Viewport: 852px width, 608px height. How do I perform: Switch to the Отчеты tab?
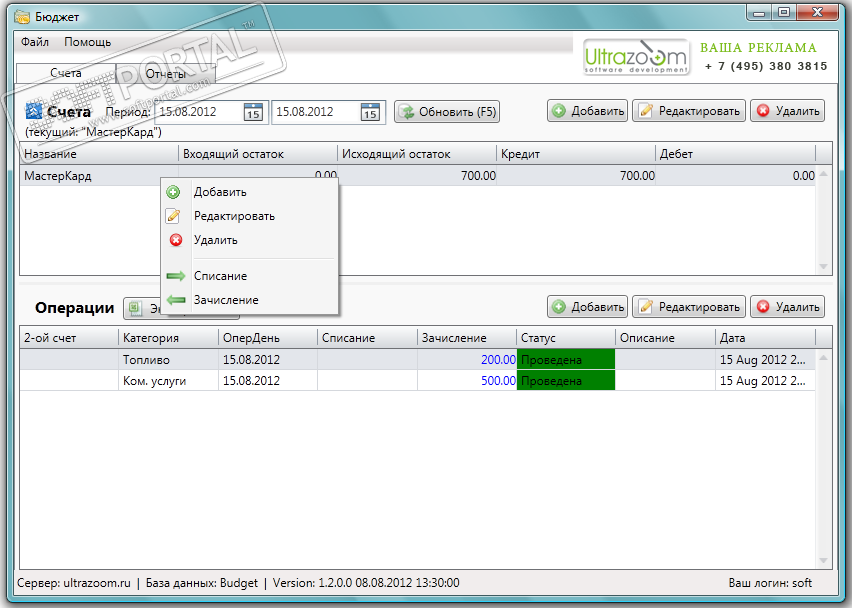pos(166,73)
